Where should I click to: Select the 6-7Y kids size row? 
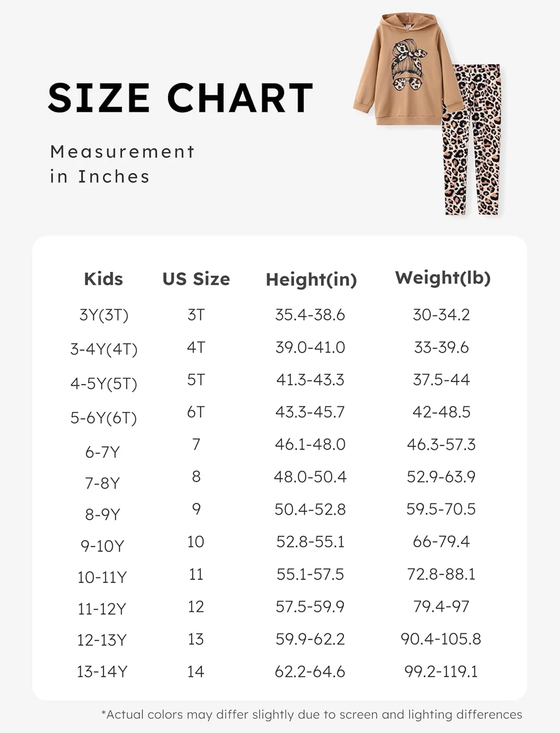pyautogui.click(x=102, y=452)
